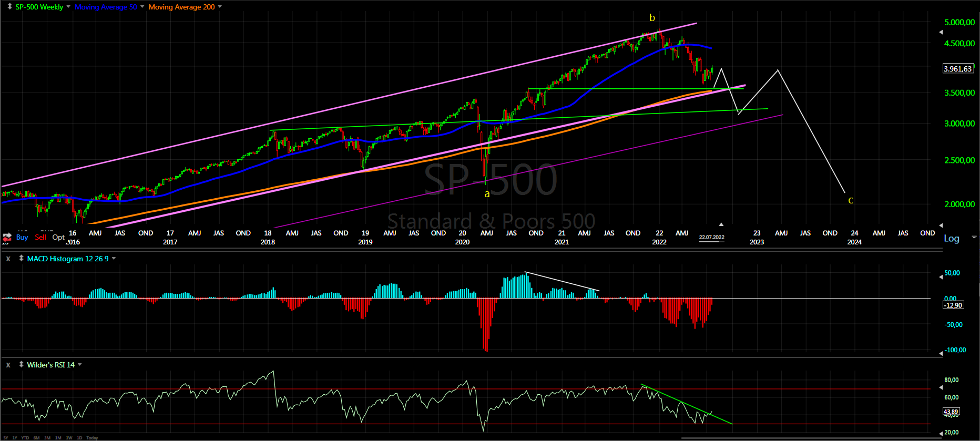Click the -12,90 MACD value label
Viewport: 980px width, 441px height.
(954, 305)
